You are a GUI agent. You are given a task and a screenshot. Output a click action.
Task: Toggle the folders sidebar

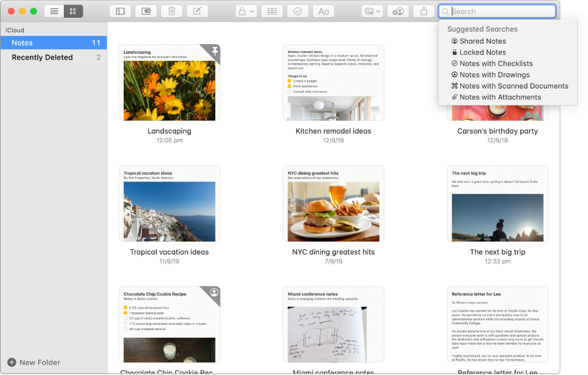[121, 11]
